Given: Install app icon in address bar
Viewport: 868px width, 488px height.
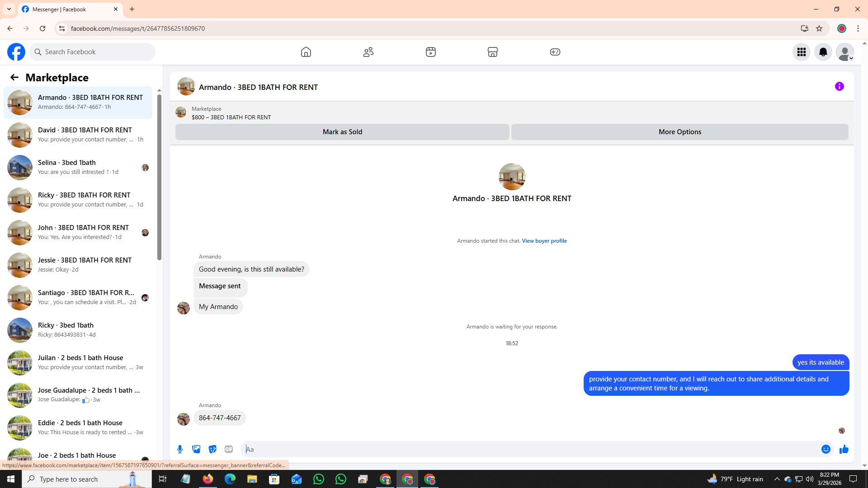Looking at the screenshot, I should coord(805,28).
